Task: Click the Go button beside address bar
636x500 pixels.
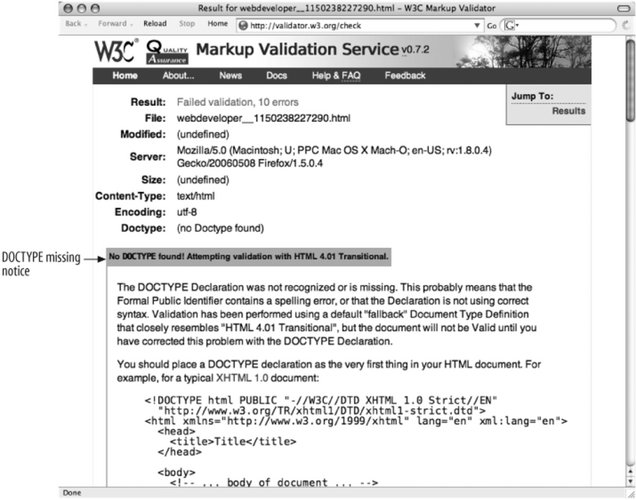Action: point(492,26)
